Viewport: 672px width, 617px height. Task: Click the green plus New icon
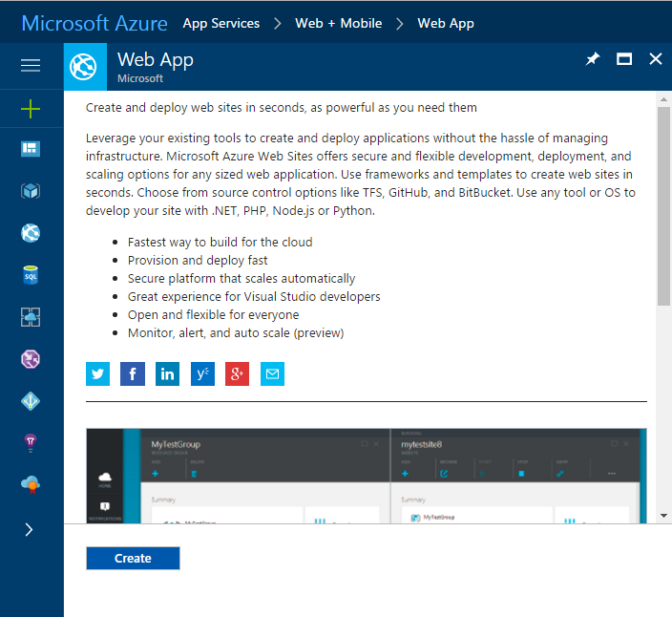[31, 109]
